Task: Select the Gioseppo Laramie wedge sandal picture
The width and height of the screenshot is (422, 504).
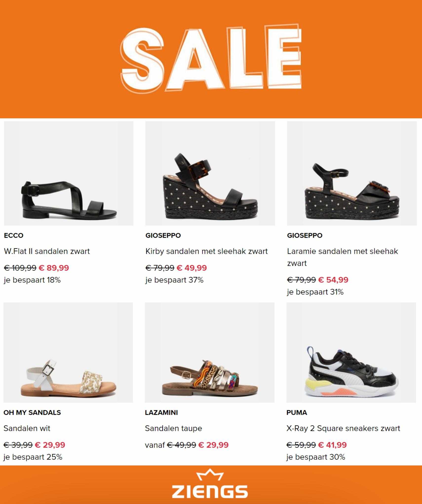Action: tap(352, 173)
